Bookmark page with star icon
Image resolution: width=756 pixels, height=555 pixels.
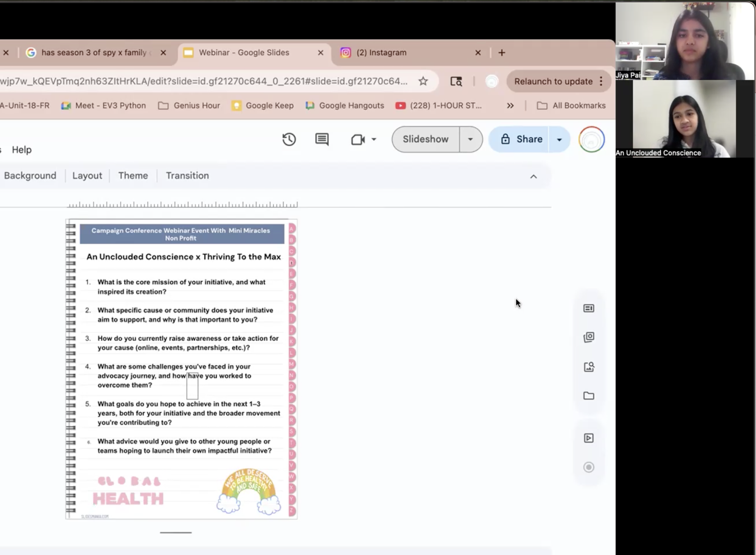pos(423,81)
